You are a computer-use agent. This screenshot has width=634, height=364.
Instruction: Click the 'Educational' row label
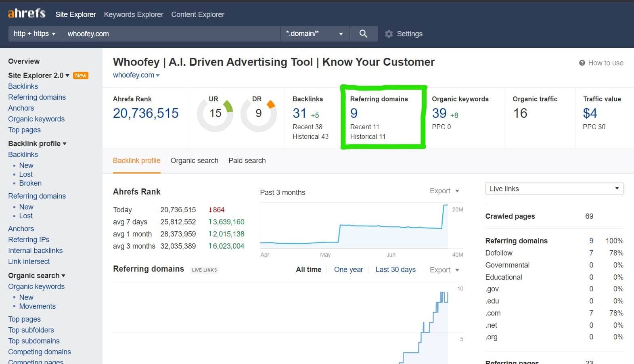coord(504,277)
